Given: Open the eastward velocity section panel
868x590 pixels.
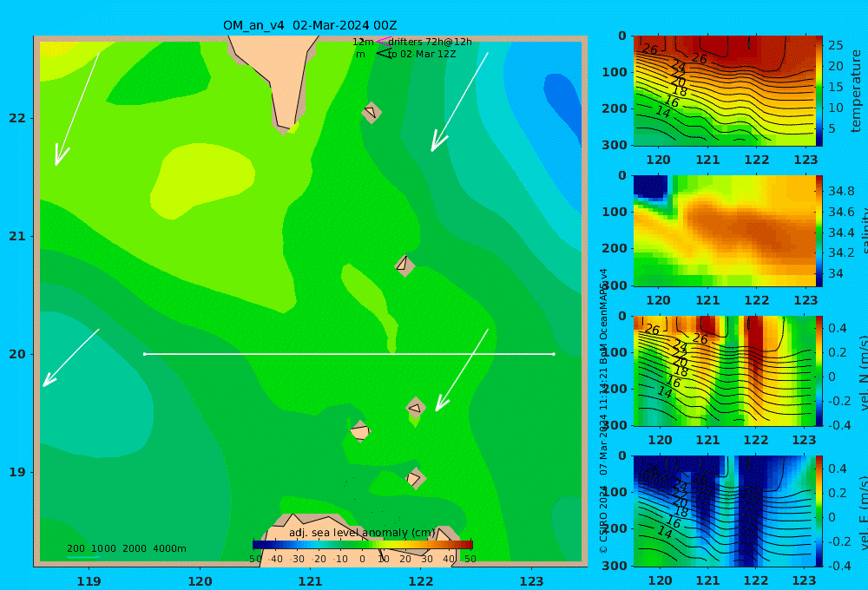Looking at the screenshot, I should click(724, 511).
